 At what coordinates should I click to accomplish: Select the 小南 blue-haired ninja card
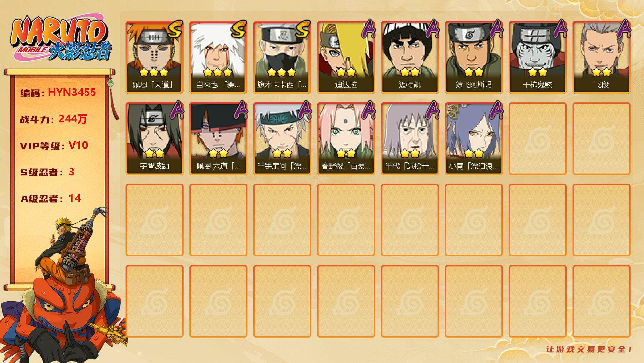[x=473, y=139]
